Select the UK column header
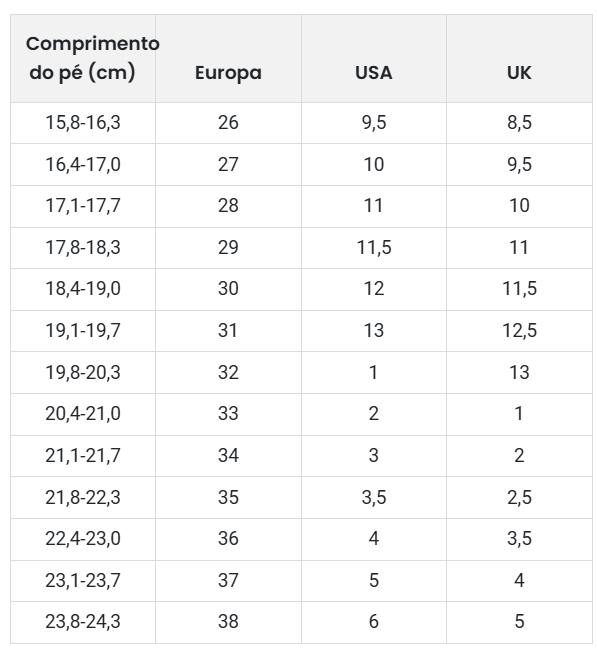 [519, 58]
